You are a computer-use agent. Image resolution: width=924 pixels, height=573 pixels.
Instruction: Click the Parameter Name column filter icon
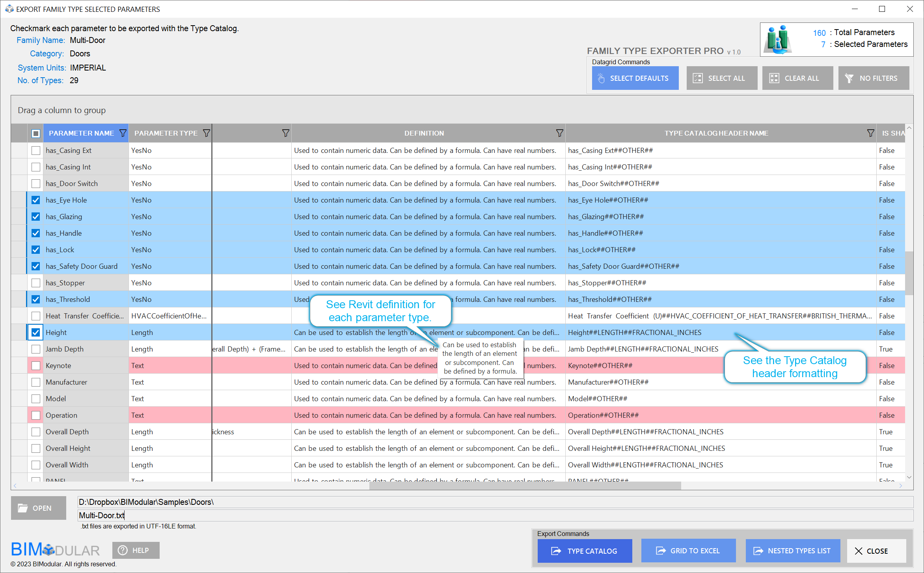123,133
